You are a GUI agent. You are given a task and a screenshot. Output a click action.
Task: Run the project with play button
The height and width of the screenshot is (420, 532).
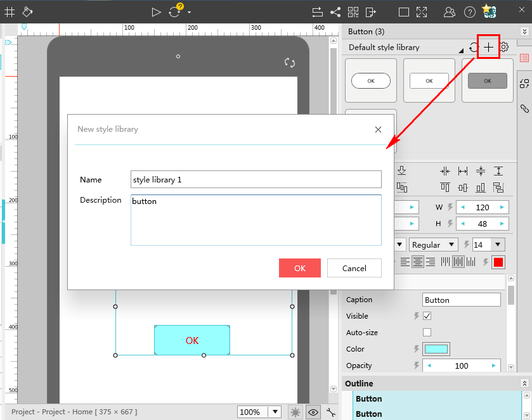click(x=156, y=13)
